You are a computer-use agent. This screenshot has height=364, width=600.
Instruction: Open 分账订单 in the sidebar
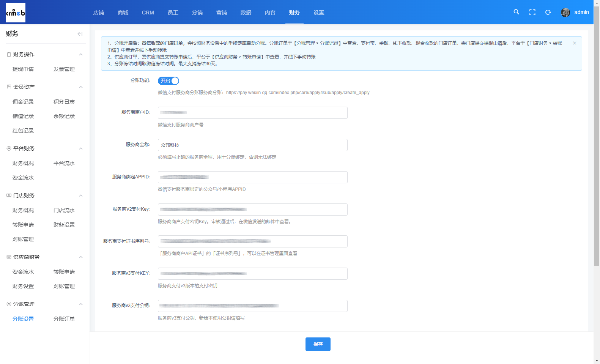64,319
